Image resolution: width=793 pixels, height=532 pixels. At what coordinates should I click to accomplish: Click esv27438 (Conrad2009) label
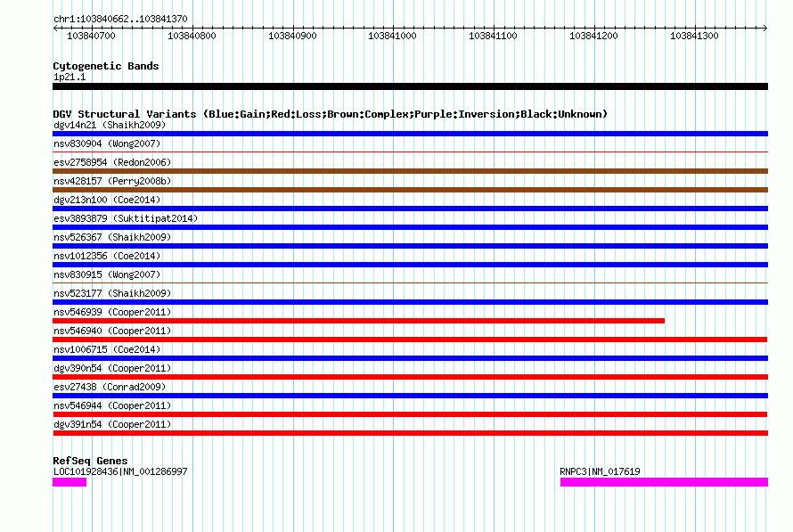click(x=110, y=387)
